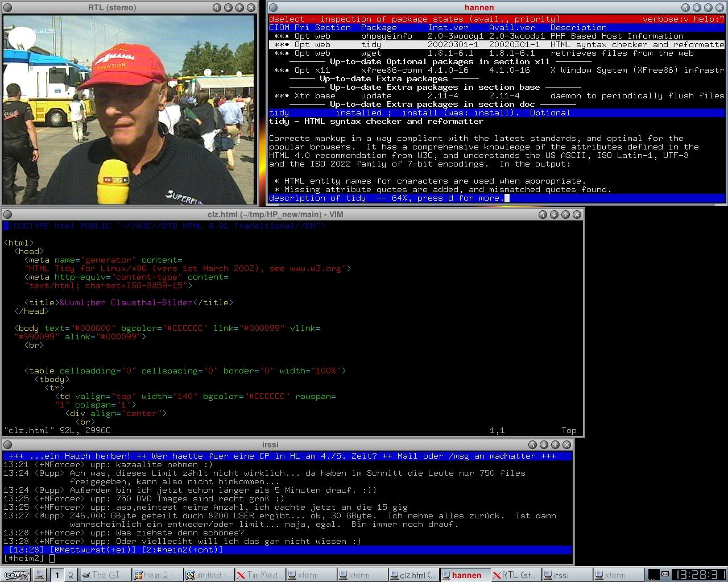Open the IceWM start menu
Viewport: 728px width, 582px height.
pos(15,575)
